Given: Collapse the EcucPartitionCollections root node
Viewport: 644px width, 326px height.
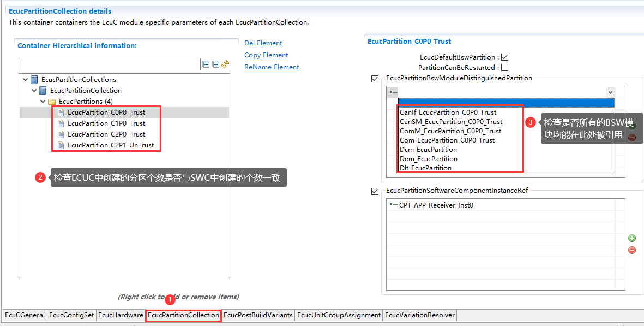Looking at the screenshot, I should click(26, 80).
